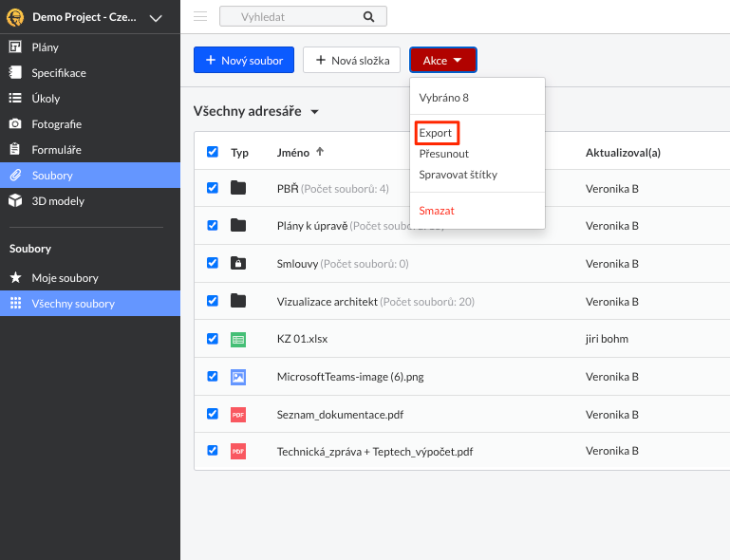Choose Přesunout from the Akce menu

443,154
